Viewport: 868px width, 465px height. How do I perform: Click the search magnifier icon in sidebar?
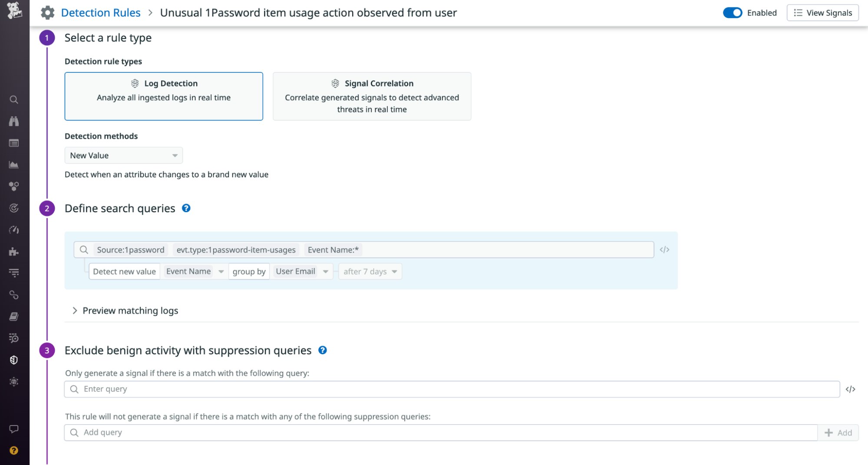(14, 100)
